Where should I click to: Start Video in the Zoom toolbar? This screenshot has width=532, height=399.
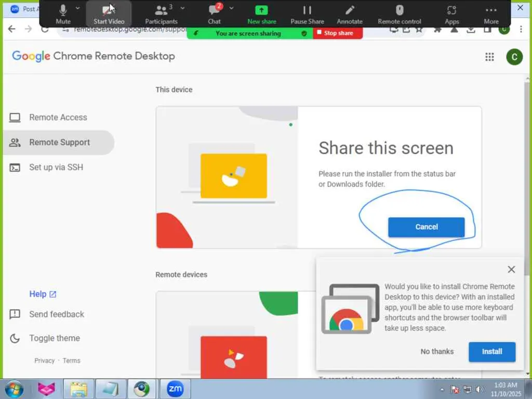point(109,14)
